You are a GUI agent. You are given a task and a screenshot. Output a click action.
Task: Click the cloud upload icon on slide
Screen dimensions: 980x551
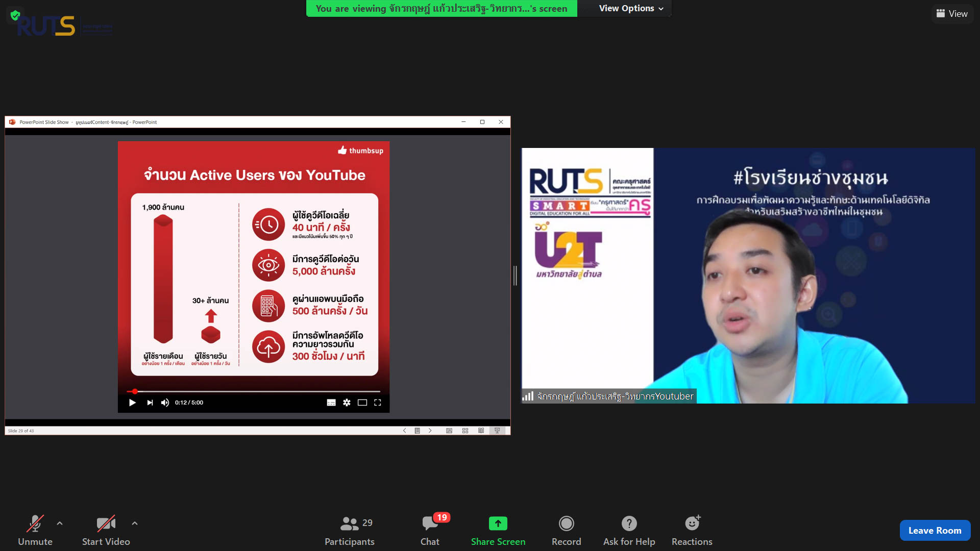268,346
